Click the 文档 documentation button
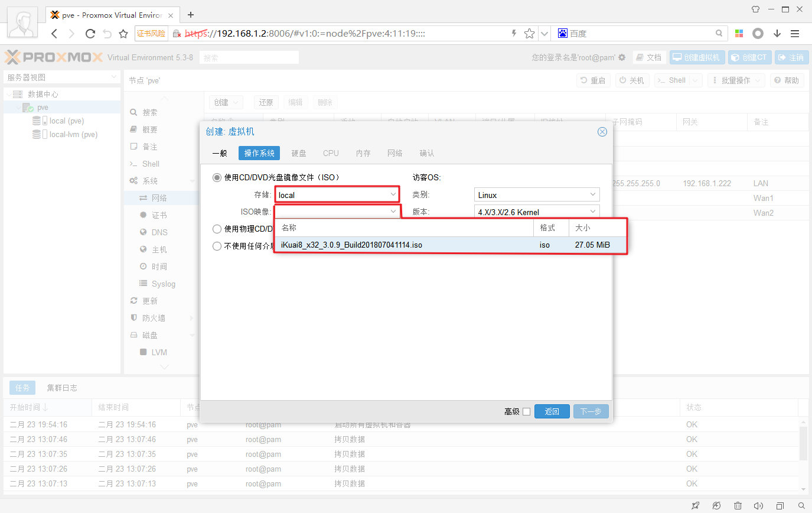 point(649,57)
